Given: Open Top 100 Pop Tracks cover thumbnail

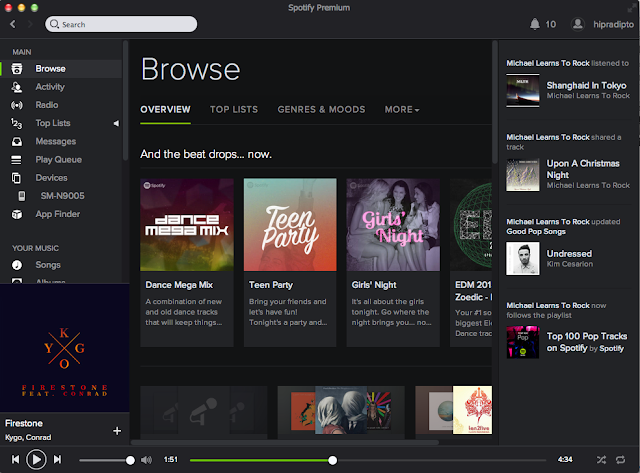Looking at the screenshot, I should pos(523,342).
